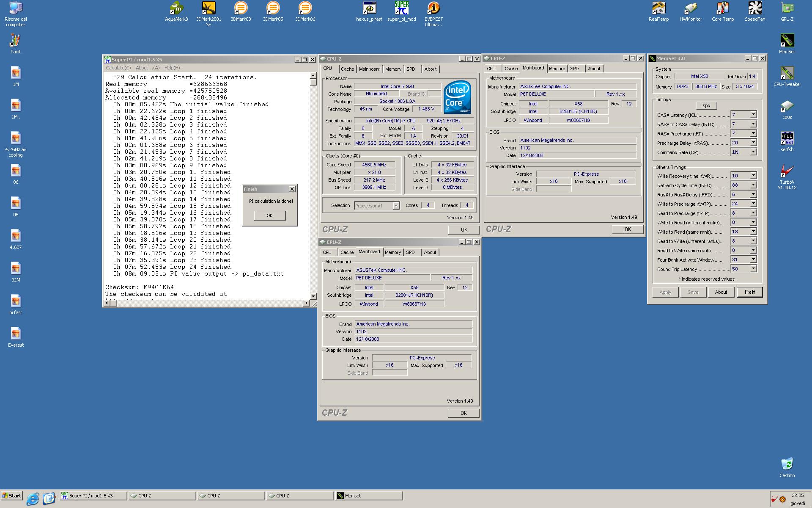The width and height of the screenshot is (812, 508).
Task: Open the RealTemp desktop icon
Action: tap(658, 11)
